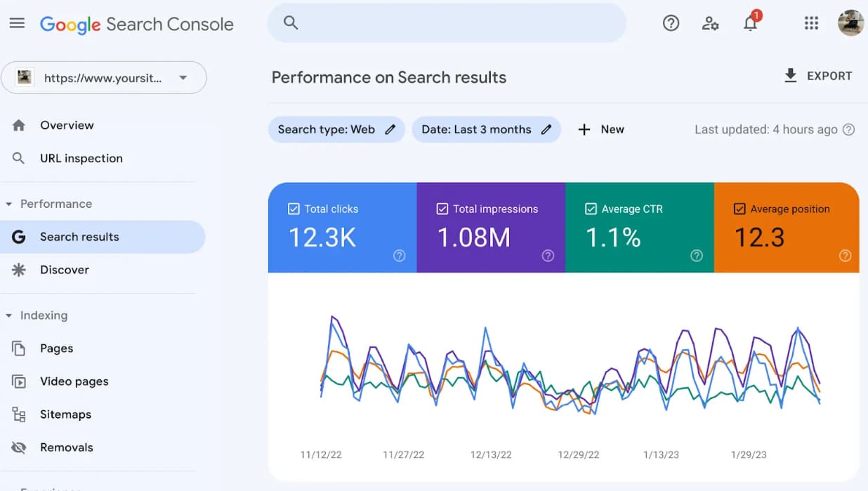Click help icon on Average position card

pyautogui.click(x=846, y=256)
